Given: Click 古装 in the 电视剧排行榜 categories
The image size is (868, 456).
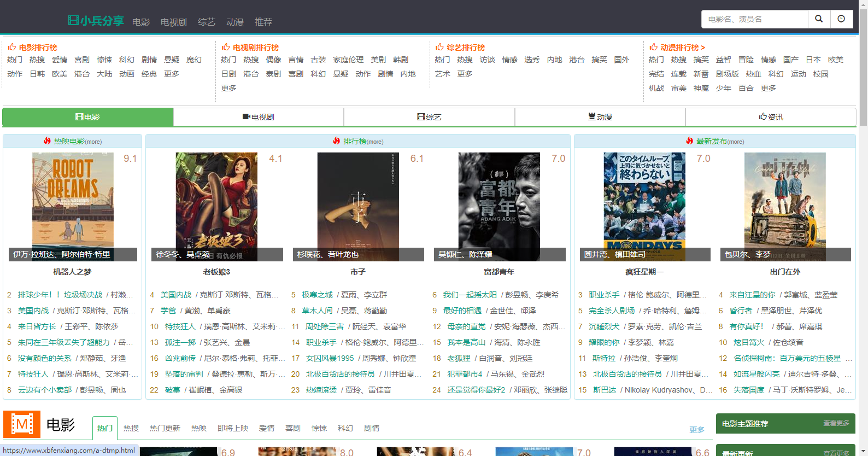Looking at the screenshot, I should coord(318,60).
